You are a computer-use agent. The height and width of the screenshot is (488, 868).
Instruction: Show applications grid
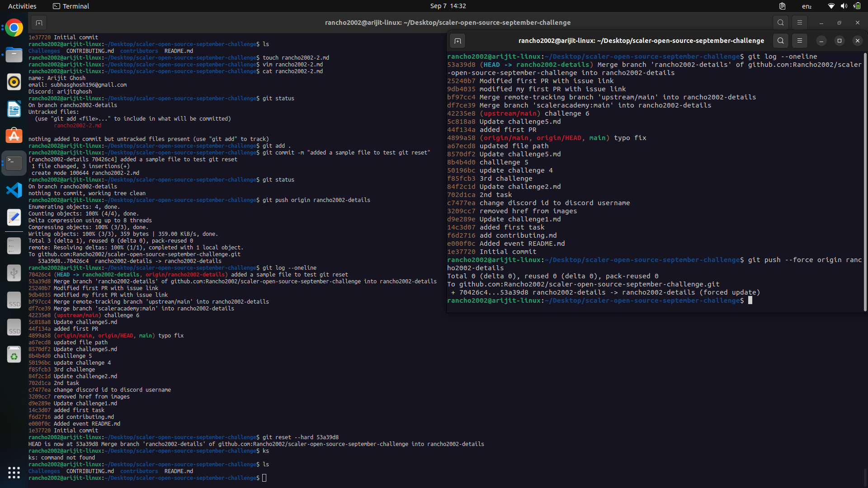14,473
